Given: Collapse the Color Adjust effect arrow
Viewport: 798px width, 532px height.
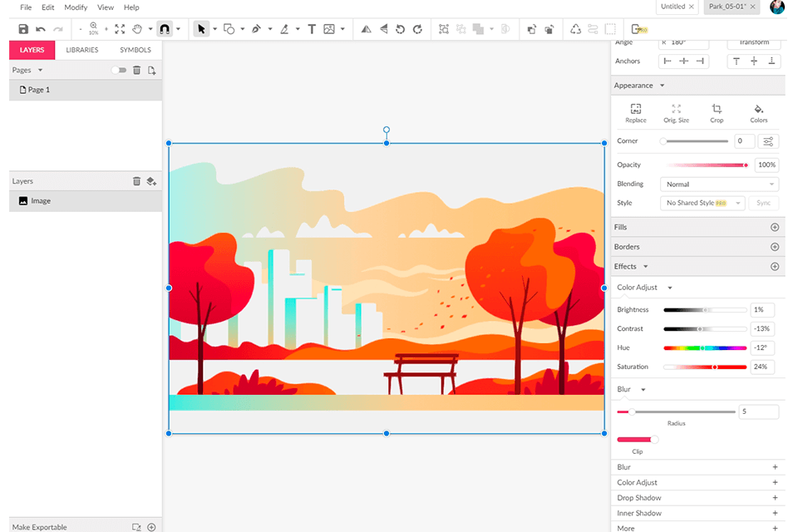Looking at the screenshot, I should click(670, 288).
